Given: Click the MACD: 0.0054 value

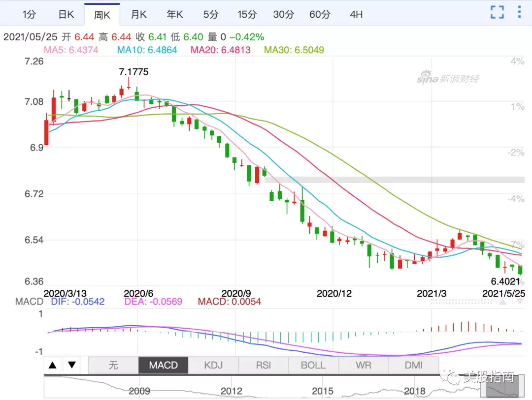Looking at the screenshot, I should [230, 302].
